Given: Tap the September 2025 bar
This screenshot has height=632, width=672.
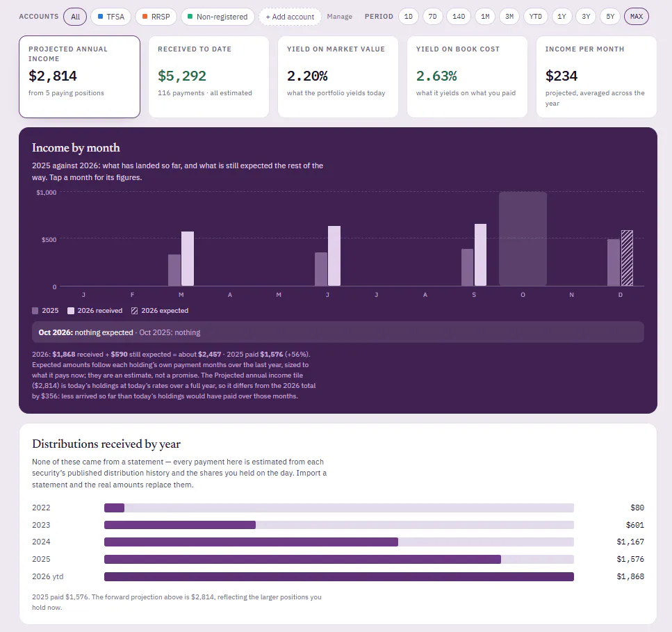Looking at the screenshot, I should [x=467, y=267].
